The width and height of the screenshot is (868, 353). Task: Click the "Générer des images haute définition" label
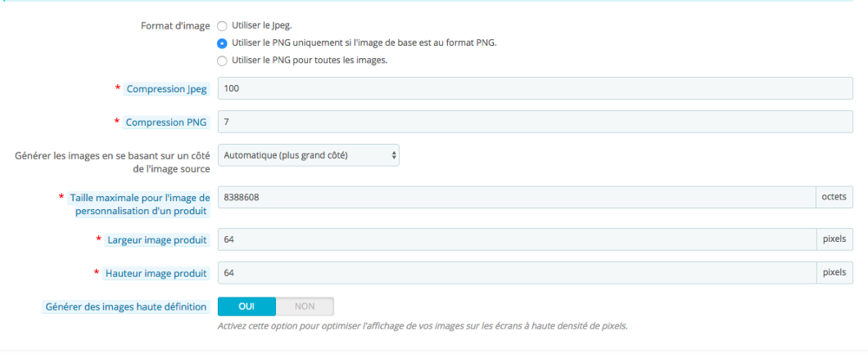(125, 306)
